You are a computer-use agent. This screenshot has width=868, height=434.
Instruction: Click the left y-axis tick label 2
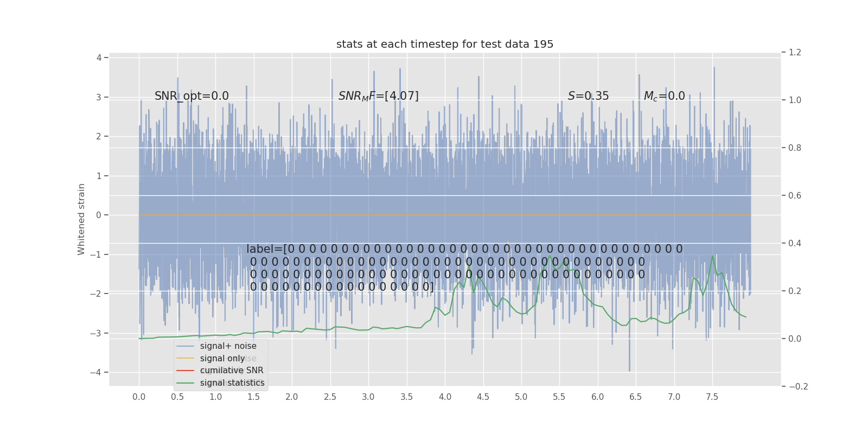pos(99,136)
